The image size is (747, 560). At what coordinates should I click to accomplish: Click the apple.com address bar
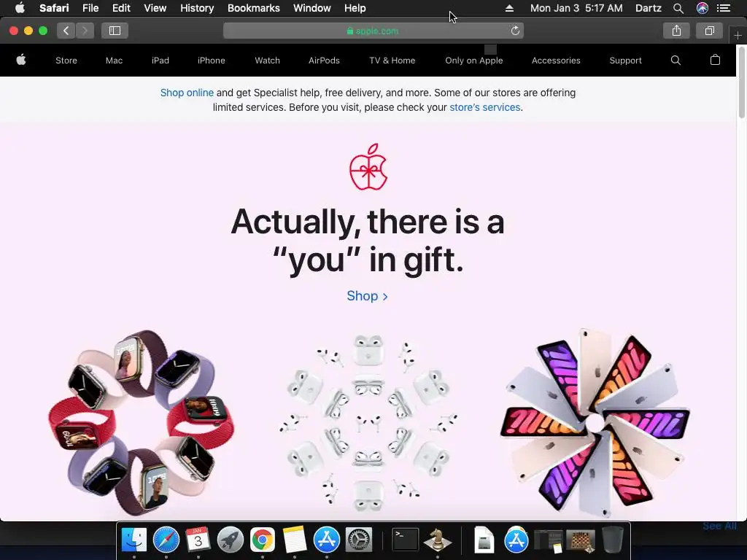click(373, 31)
